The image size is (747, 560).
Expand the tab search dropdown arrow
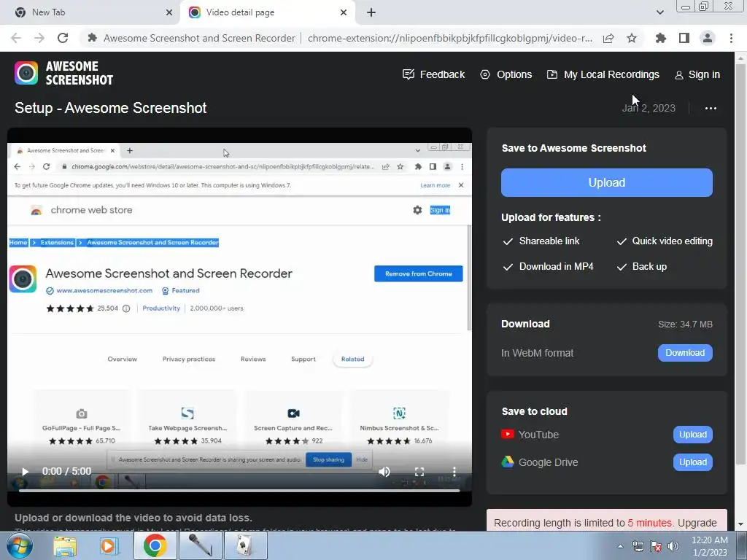point(659,12)
